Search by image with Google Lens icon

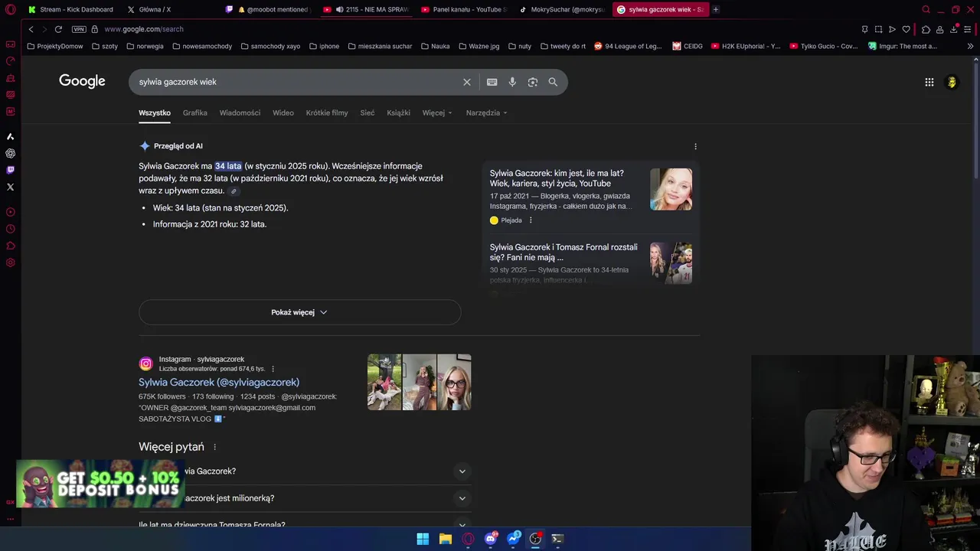(x=533, y=82)
